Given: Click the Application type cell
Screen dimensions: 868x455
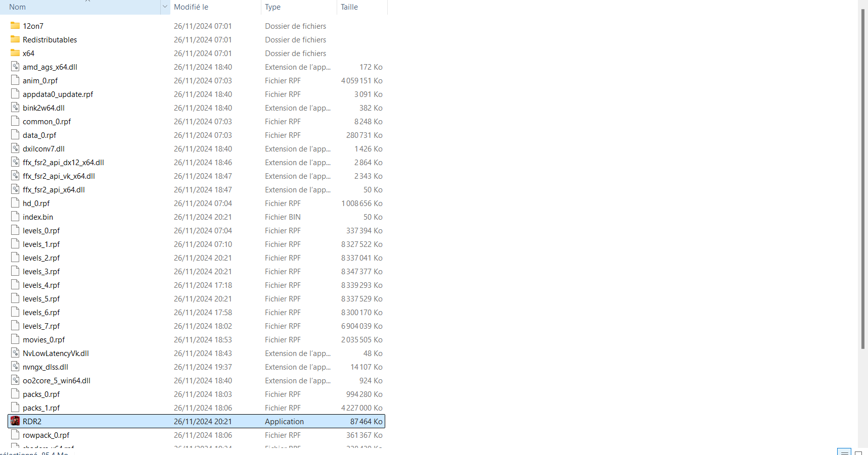Looking at the screenshot, I should point(284,421).
